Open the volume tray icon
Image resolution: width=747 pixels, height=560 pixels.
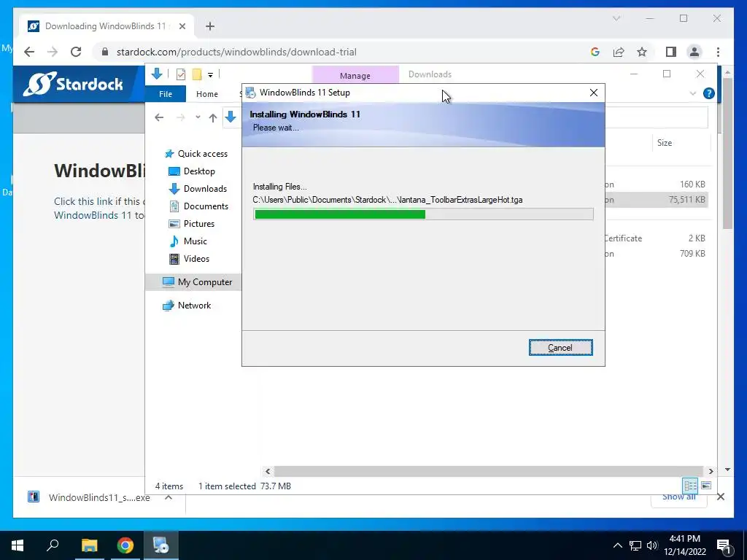(652, 545)
